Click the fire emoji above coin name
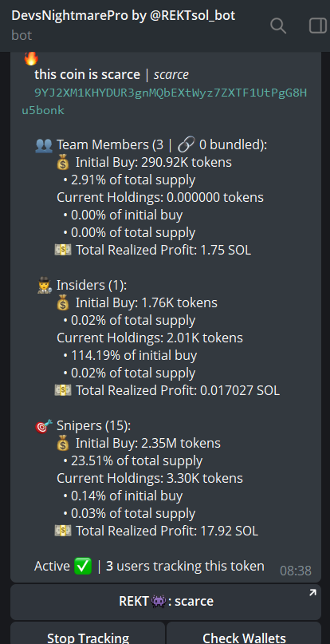Screen dimensions: 330x644 click(x=31, y=58)
